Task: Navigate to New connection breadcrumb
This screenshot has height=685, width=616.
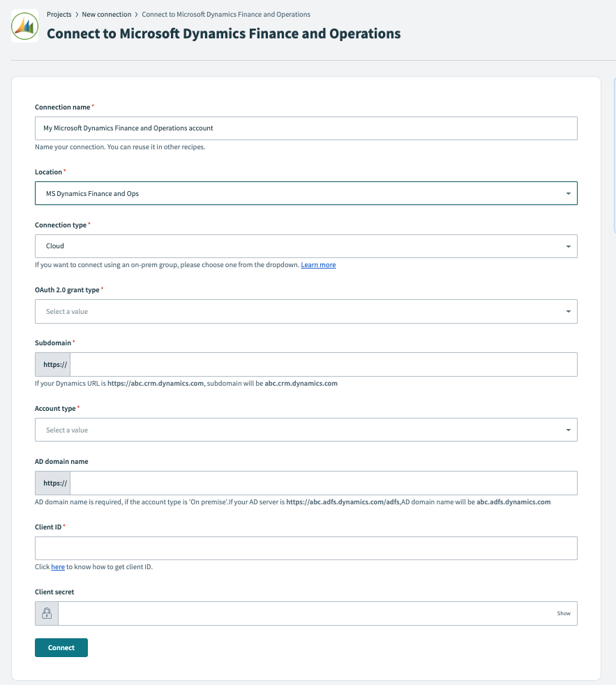Action: [105, 14]
